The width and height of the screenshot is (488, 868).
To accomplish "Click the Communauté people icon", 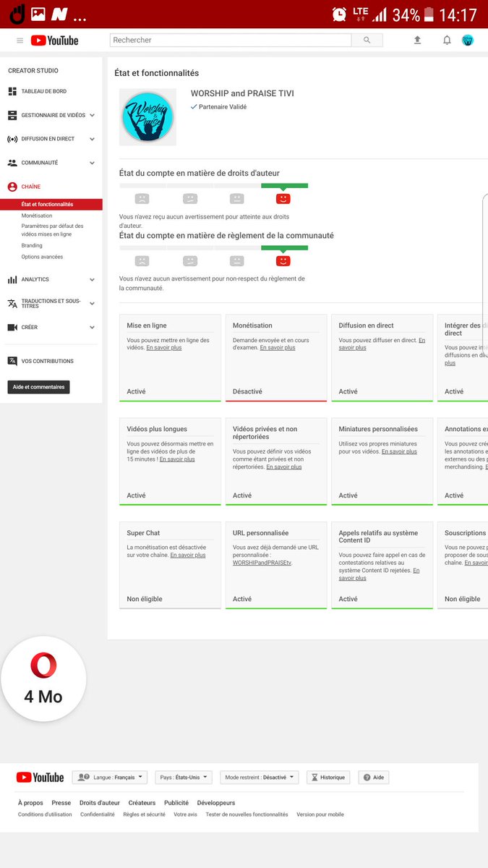I will pos(12,163).
